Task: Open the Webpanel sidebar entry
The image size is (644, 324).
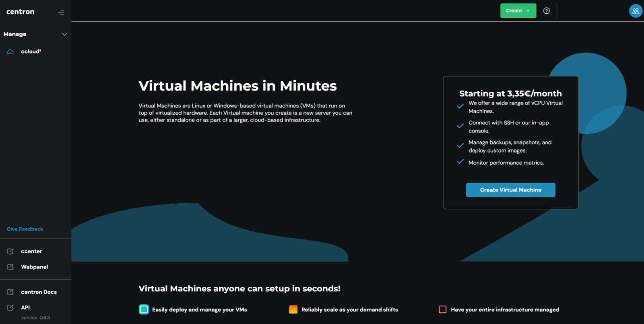Action: [34, 267]
